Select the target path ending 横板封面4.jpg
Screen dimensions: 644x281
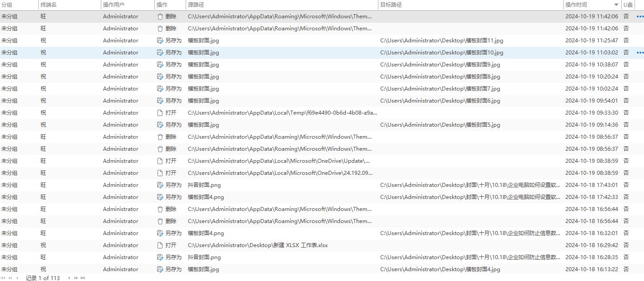click(x=440, y=269)
